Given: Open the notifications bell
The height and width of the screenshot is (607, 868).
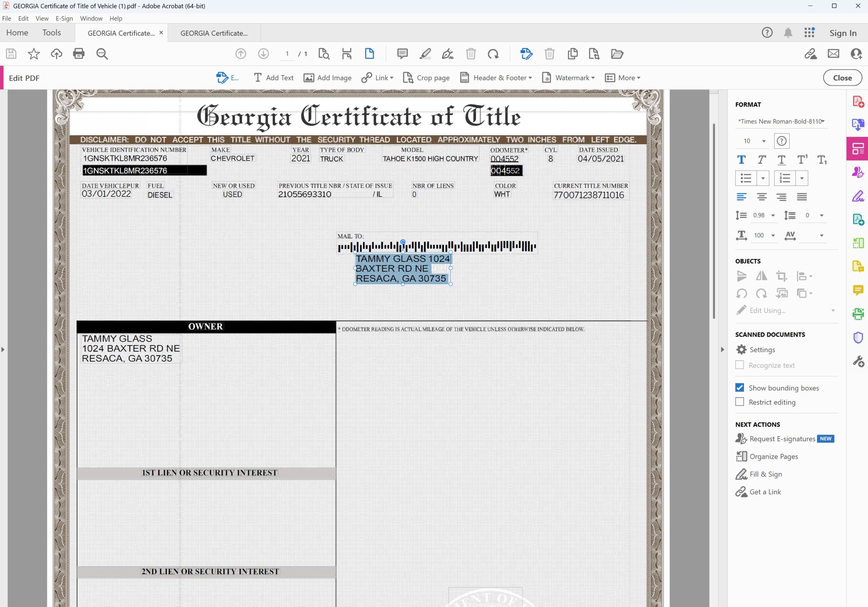Looking at the screenshot, I should click(x=788, y=33).
